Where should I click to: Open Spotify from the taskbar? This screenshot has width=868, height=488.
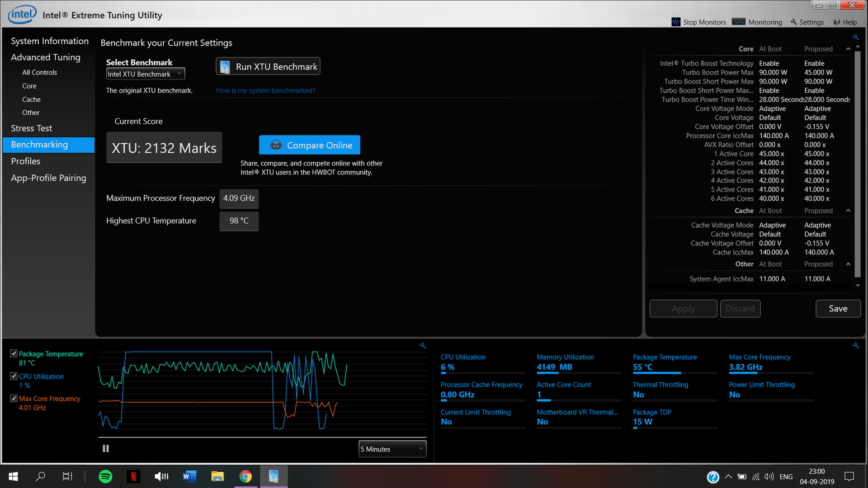tap(105, 476)
